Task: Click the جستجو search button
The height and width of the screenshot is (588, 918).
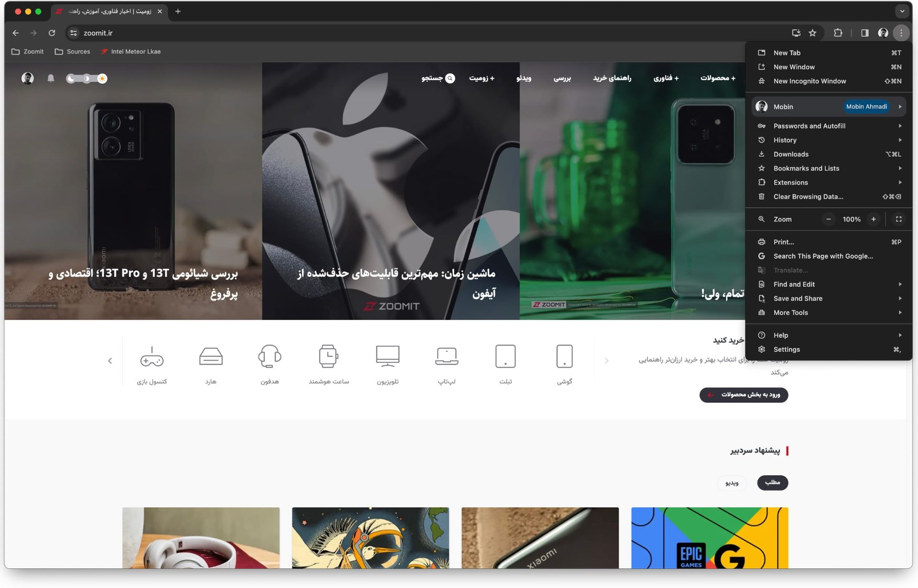Action: coord(438,78)
